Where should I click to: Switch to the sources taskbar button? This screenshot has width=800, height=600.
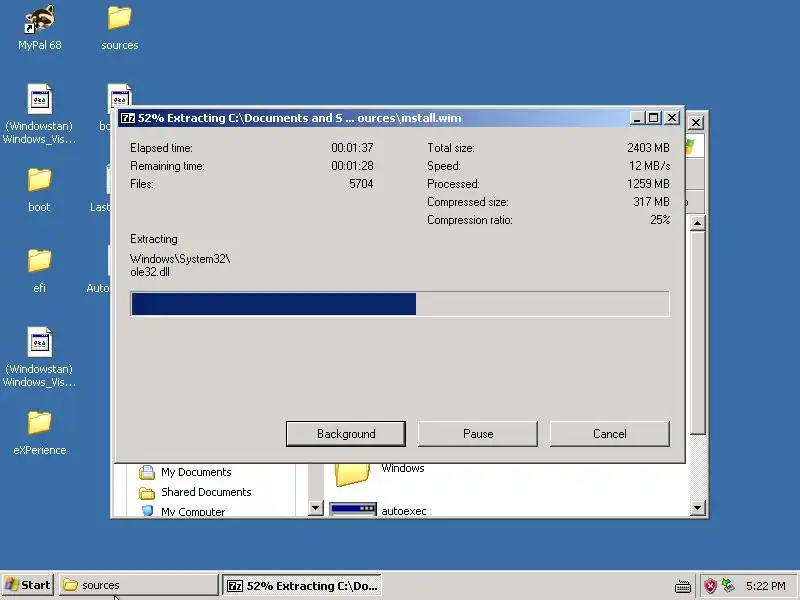click(139, 585)
